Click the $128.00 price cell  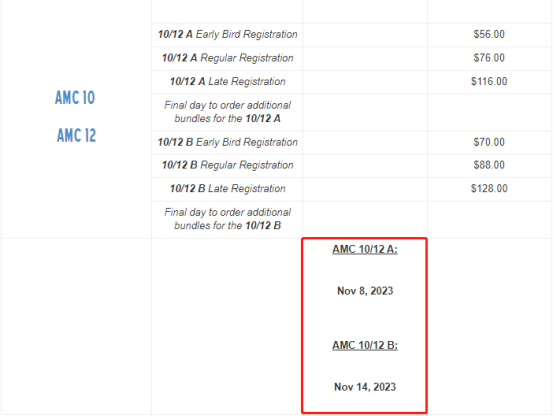[489, 189]
